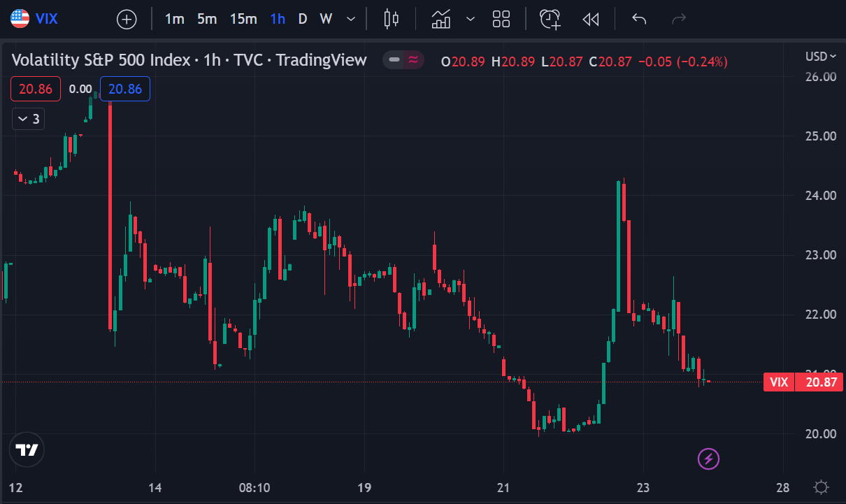The height and width of the screenshot is (504, 846).
Task: Click the 26.00 price axis label
Action: [x=819, y=76]
